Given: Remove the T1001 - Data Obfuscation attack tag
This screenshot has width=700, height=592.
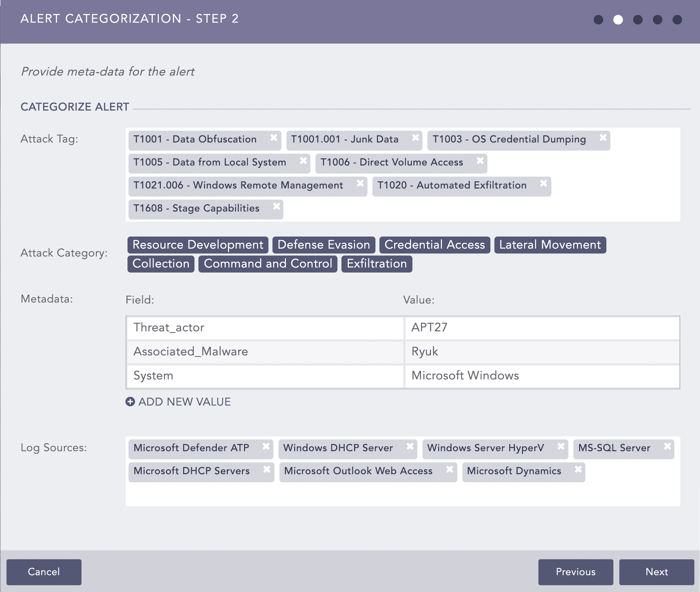Looking at the screenshot, I should tap(274, 137).
